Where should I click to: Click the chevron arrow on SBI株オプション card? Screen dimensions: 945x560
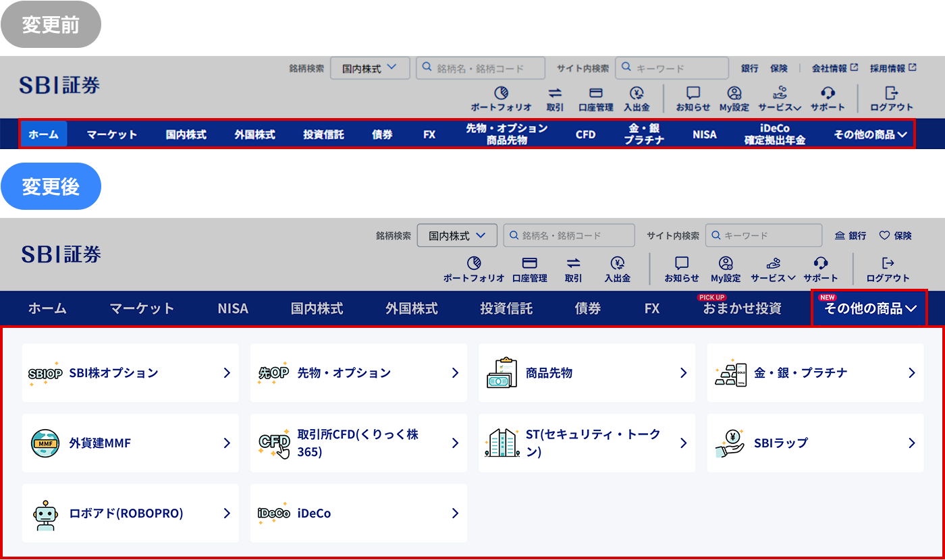227,373
